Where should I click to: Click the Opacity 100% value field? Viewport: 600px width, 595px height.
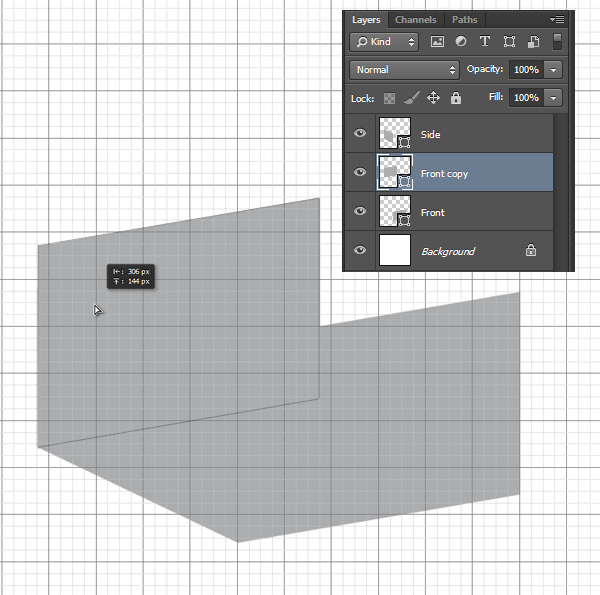pos(527,70)
